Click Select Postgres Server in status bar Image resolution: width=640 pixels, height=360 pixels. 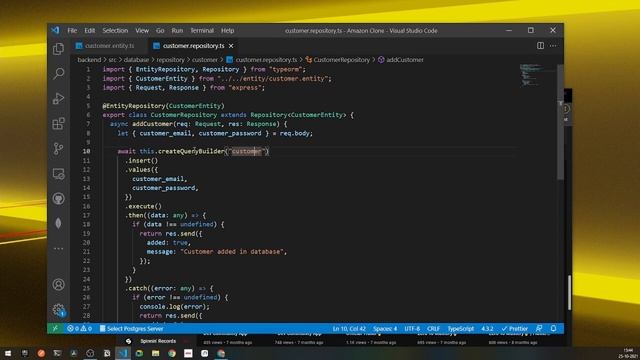coord(131,329)
